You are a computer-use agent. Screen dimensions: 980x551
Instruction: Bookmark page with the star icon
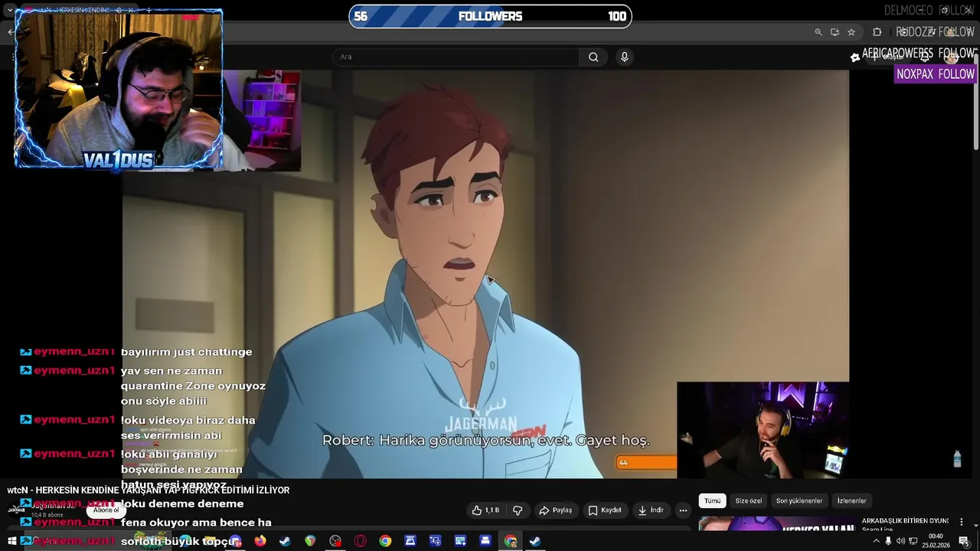tap(851, 32)
